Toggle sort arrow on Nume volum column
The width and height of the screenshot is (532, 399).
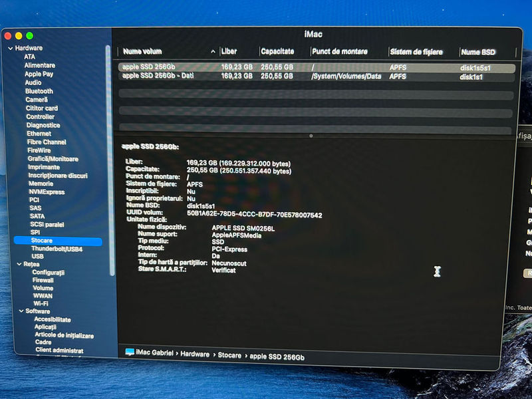coord(213,52)
